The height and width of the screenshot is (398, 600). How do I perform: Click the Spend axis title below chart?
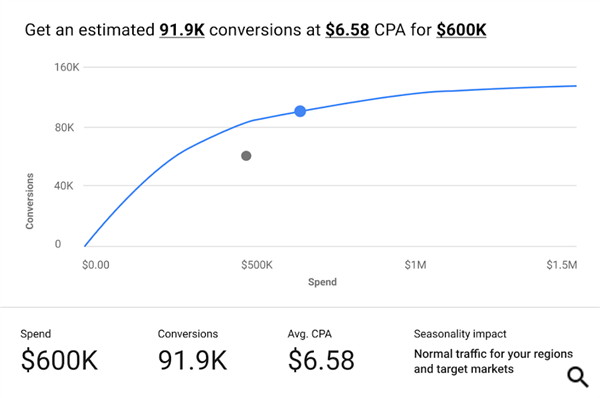322,282
